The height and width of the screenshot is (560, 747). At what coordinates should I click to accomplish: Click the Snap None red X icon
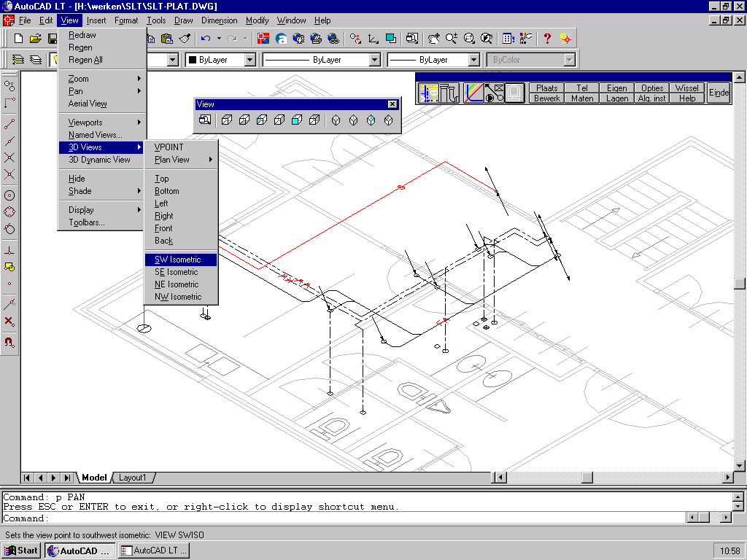click(x=9, y=321)
